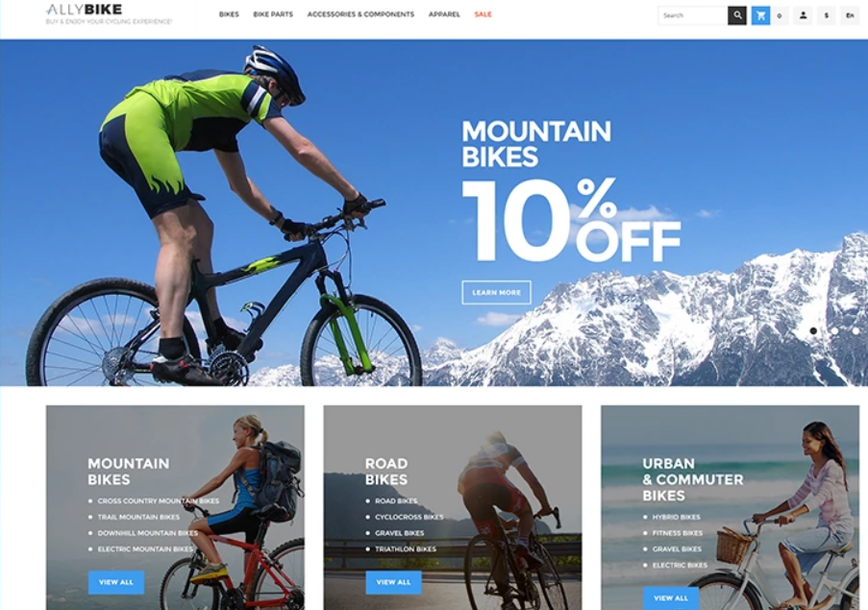Open the dollar currency selector
The height and width of the screenshot is (610, 868).
[826, 15]
